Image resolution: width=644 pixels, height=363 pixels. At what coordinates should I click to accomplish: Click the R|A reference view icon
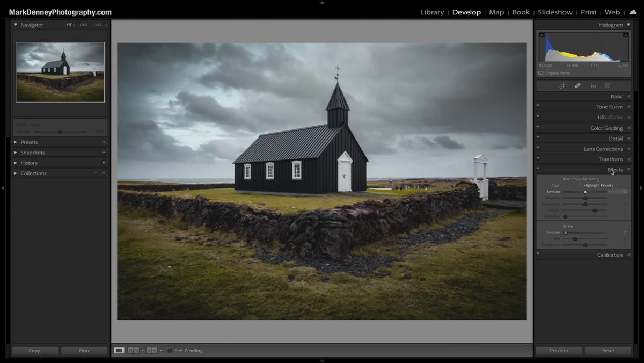(x=133, y=351)
